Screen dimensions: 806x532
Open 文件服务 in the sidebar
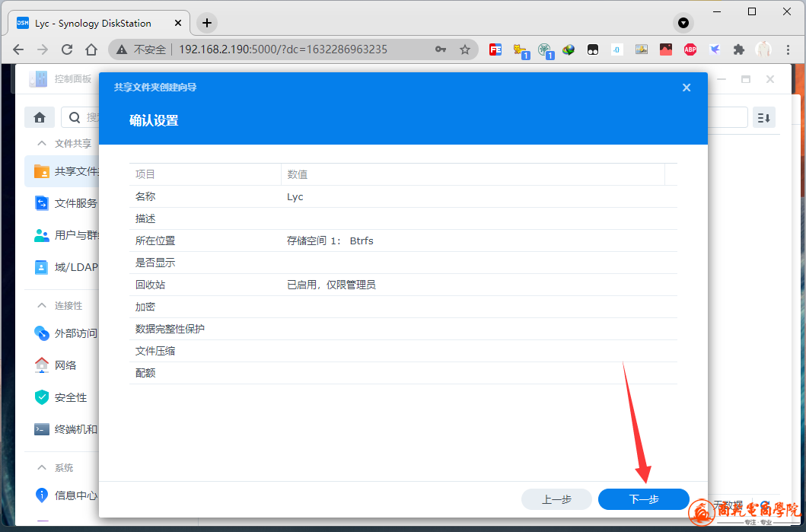[62, 203]
